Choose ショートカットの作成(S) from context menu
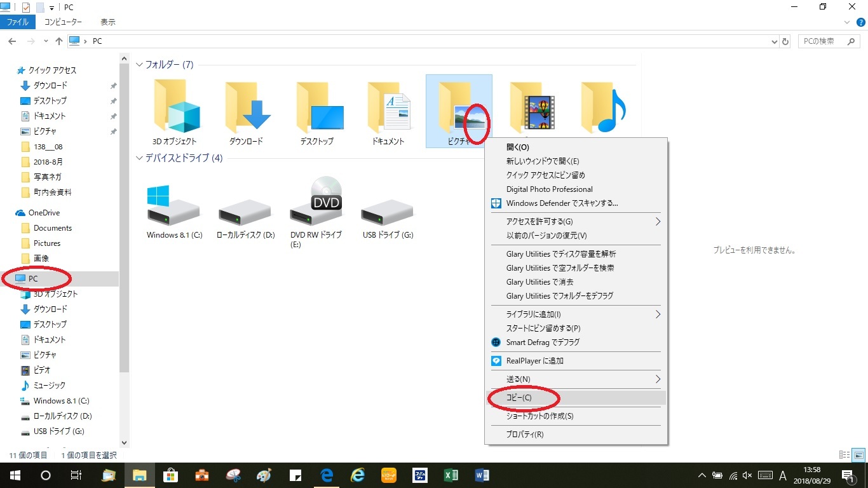Image resolution: width=868 pixels, height=488 pixels. tap(576, 416)
